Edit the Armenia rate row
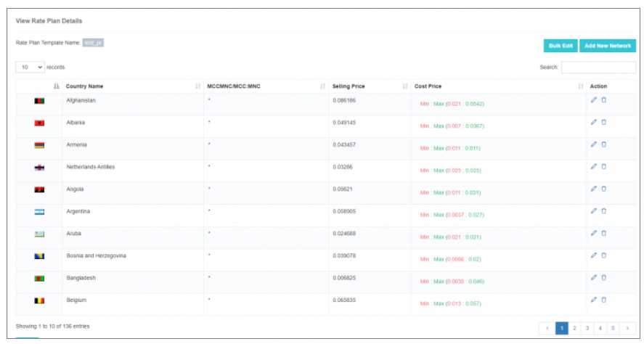 click(593, 144)
